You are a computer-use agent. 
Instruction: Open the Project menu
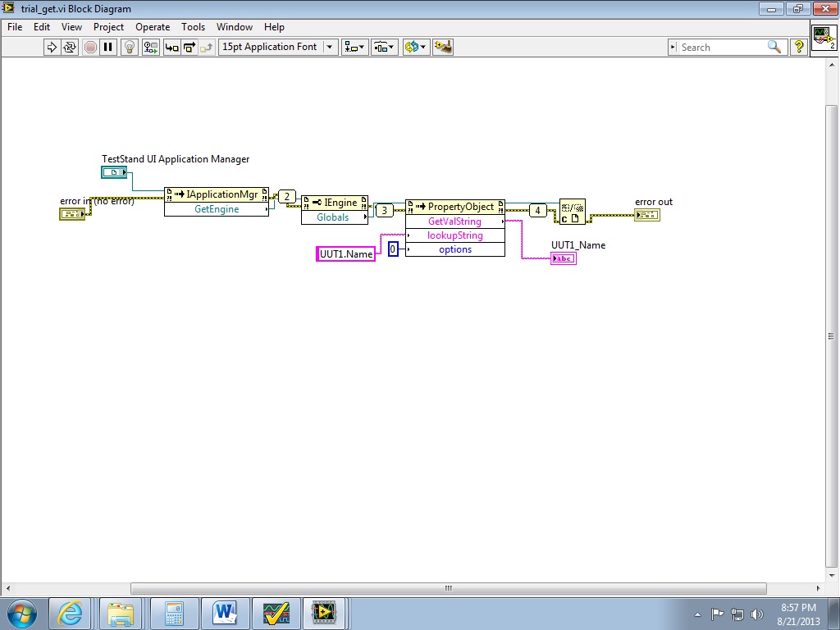pos(109,27)
